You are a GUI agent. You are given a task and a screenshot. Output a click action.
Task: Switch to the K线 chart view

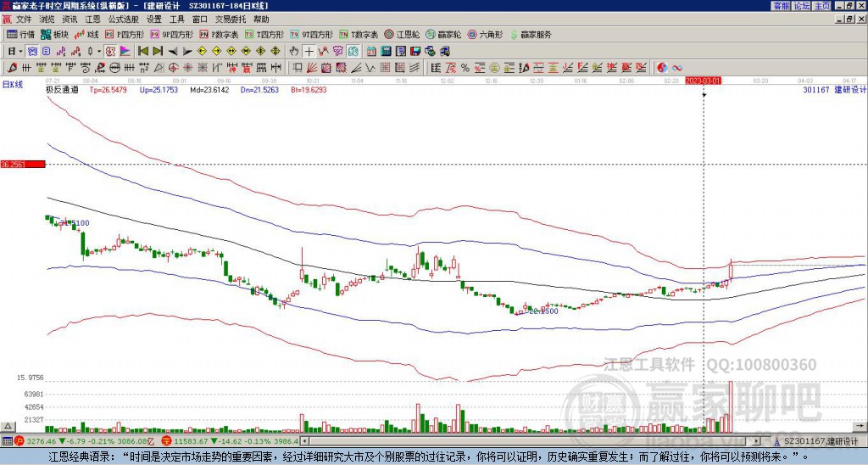tap(86, 34)
